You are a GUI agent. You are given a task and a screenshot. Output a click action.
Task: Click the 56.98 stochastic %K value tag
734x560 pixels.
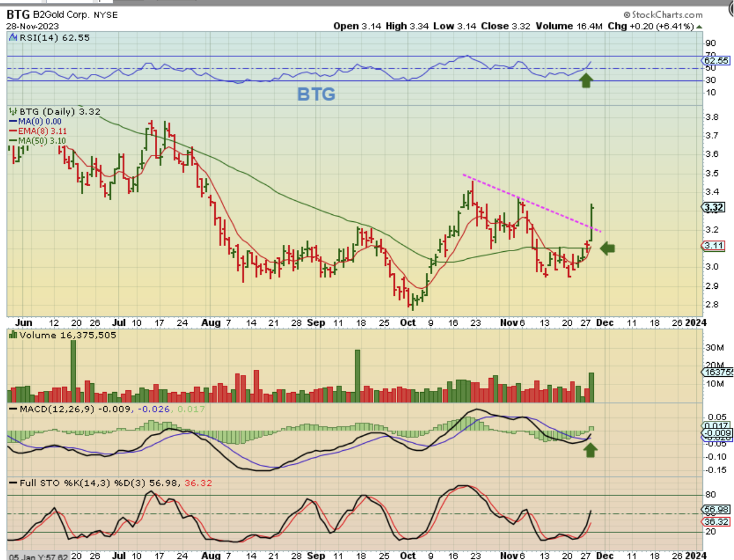(716, 510)
